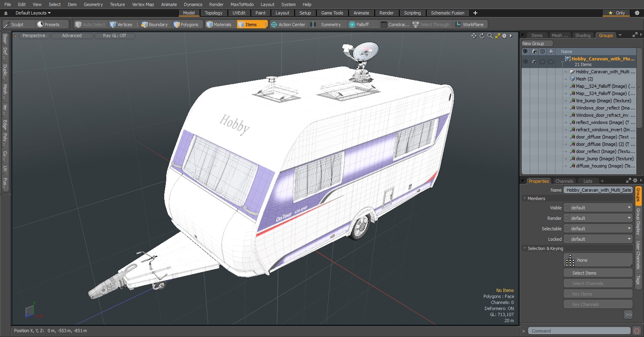Toggle Auto Select

point(90,25)
